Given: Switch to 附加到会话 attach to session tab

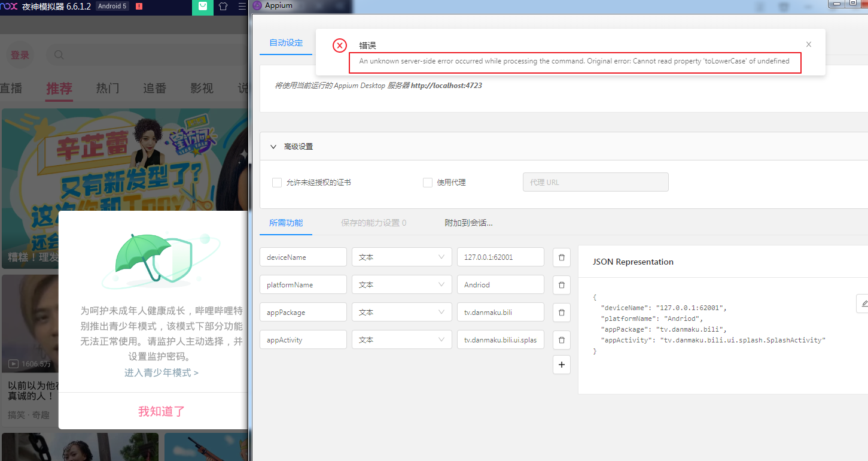Looking at the screenshot, I should [468, 223].
